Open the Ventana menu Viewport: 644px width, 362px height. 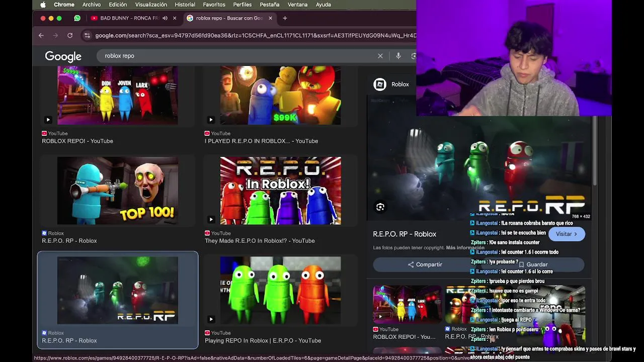(x=297, y=5)
